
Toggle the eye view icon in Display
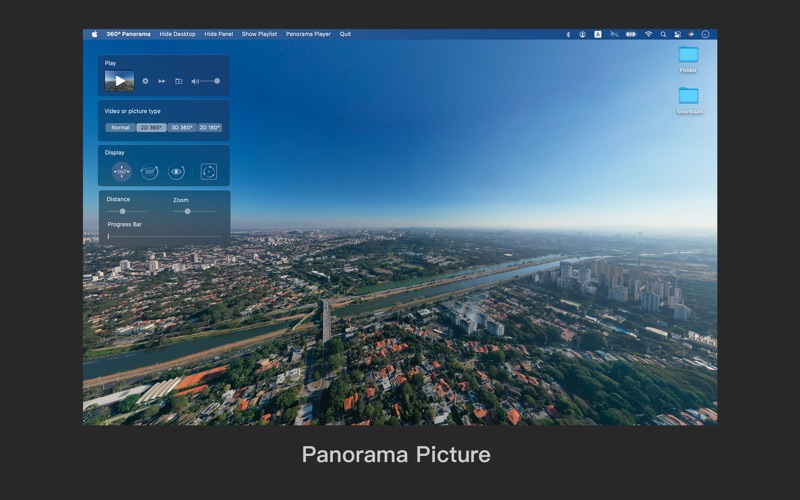pos(177,172)
